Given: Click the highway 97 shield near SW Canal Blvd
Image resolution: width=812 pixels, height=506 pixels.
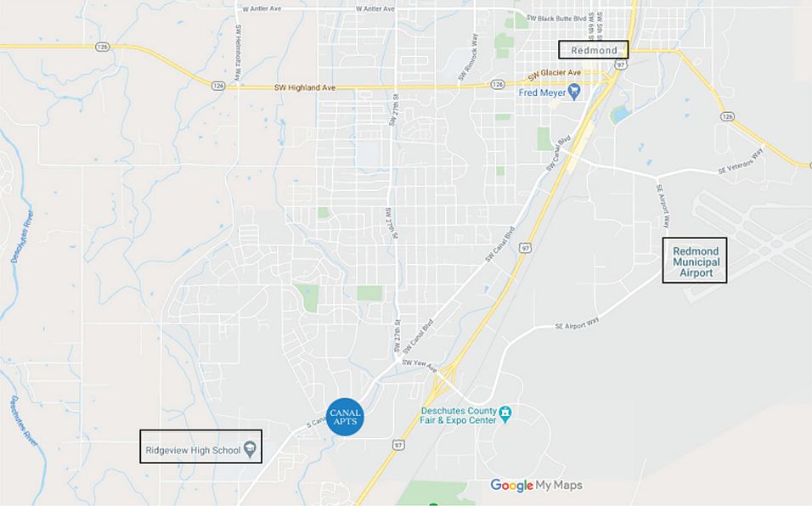Looking at the screenshot, I should click(525, 248).
